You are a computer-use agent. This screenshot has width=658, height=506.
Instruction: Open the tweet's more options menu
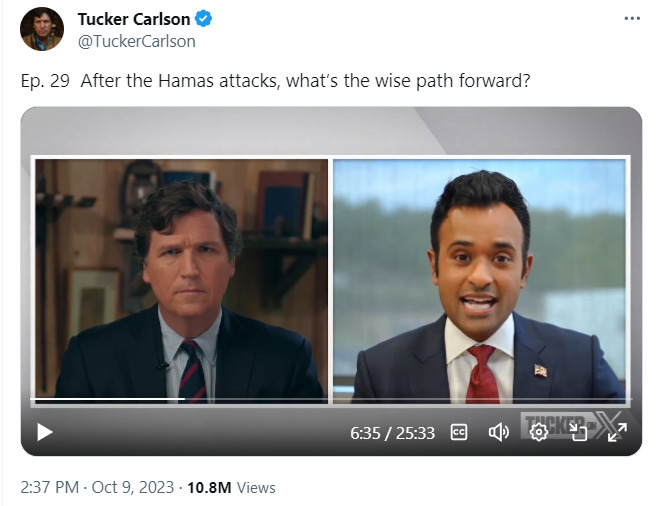pyautogui.click(x=630, y=19)
